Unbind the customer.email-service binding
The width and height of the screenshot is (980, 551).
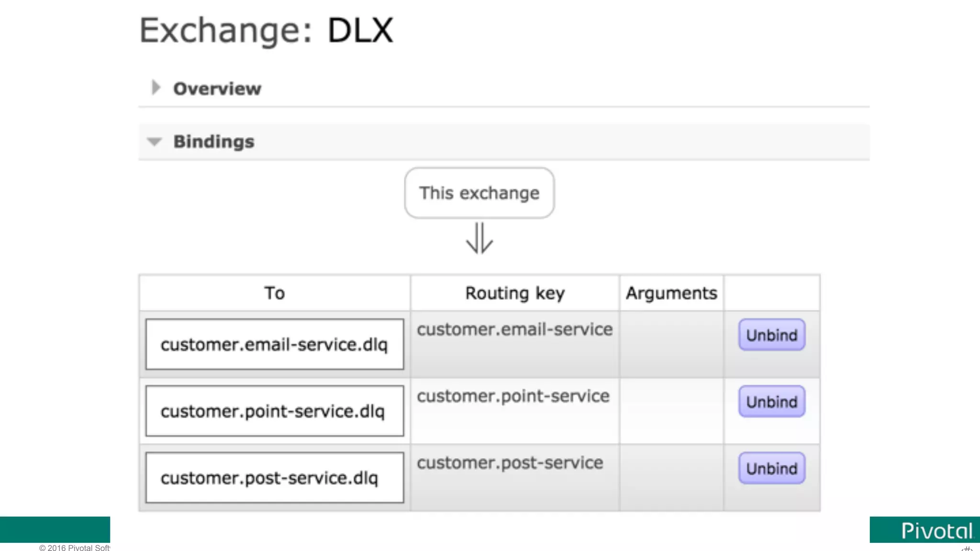point(771,335)
